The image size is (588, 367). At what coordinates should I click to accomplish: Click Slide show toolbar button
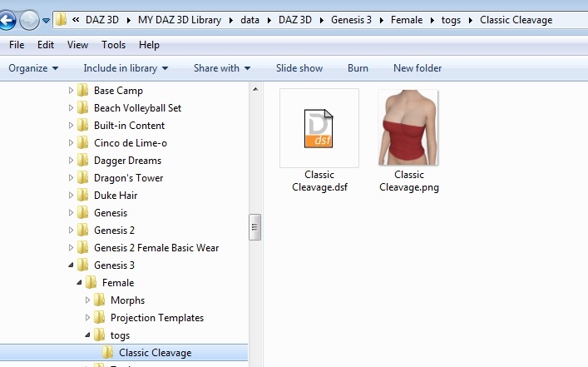299,68
